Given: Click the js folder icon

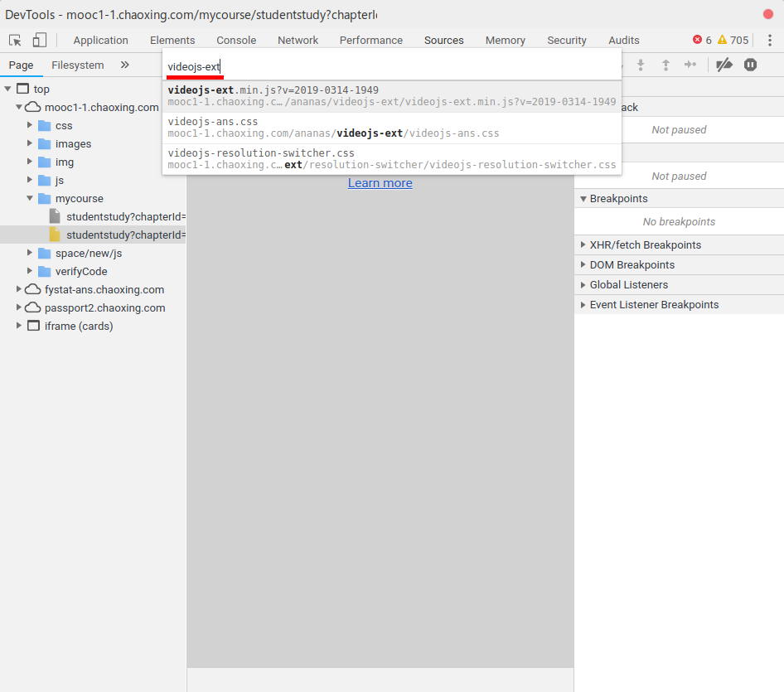Looking at the screenshot, I should pos(45,180).
